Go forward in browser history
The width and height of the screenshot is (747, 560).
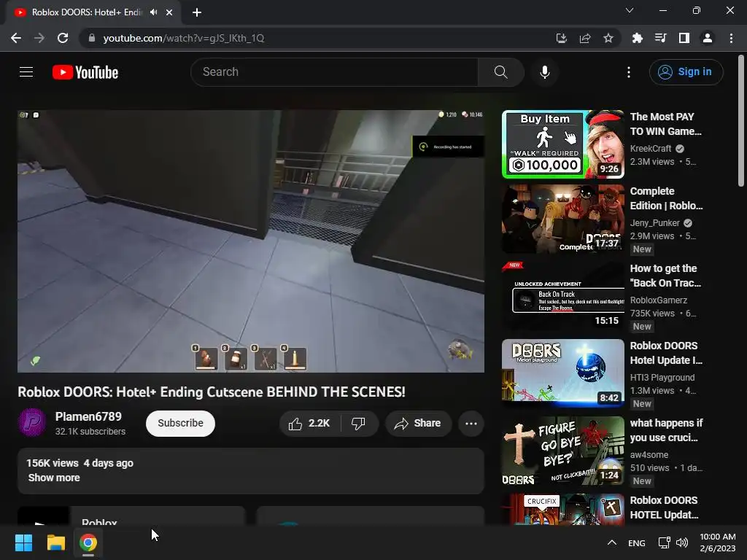(39, 38)
